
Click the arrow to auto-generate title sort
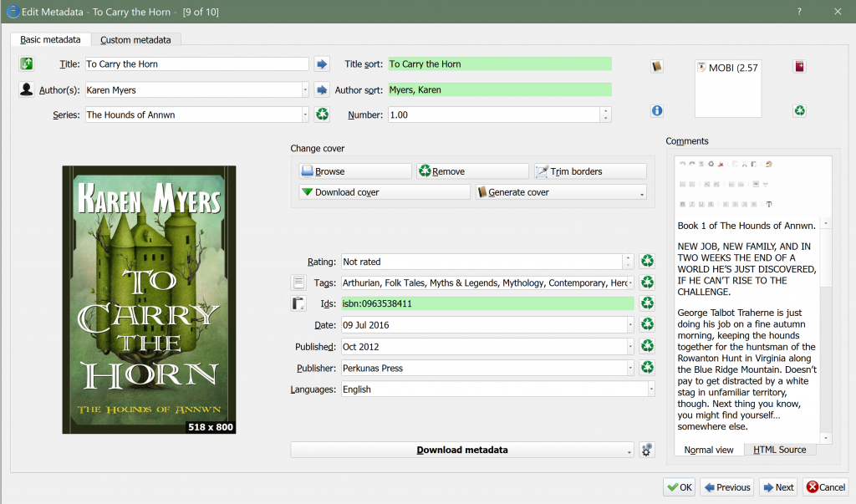[x=322, y=64]
